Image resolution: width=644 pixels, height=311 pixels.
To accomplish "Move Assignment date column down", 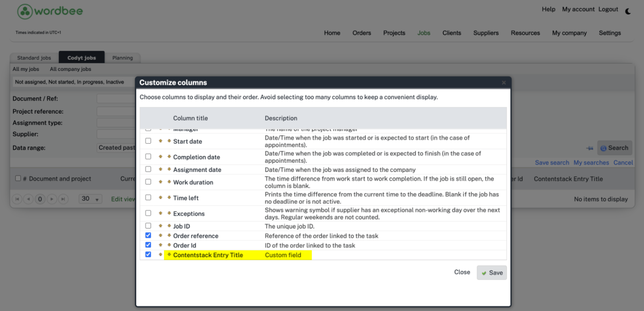I will (169, 169).
